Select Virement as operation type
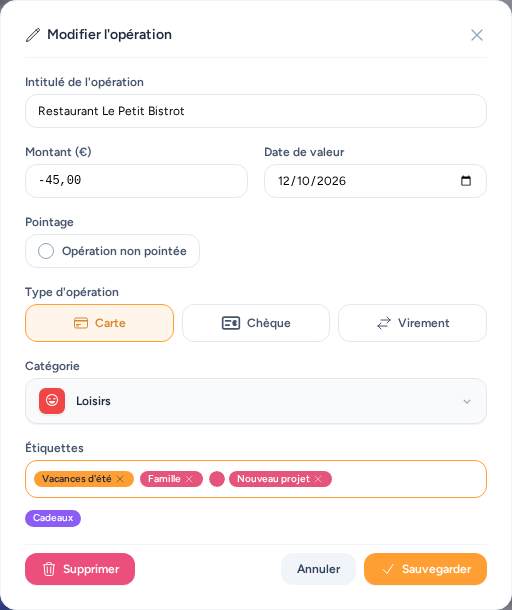512x610 pixels. coord(412,323)
